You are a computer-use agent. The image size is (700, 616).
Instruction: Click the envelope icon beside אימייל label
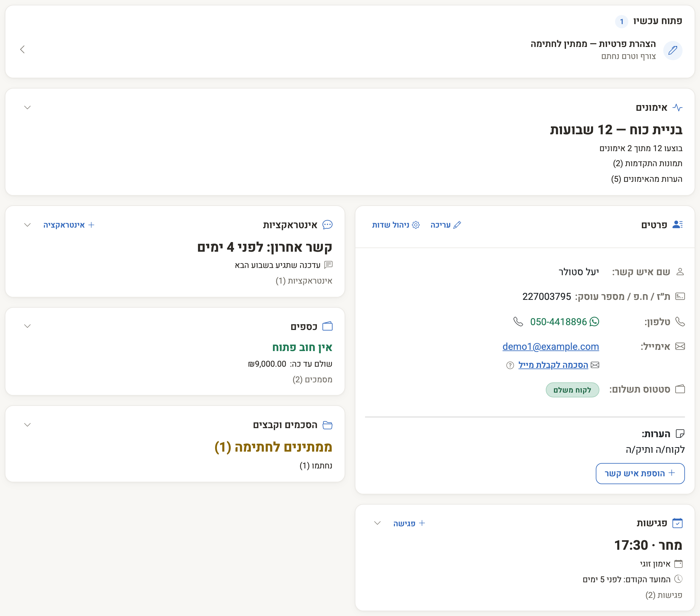(680, 347)
